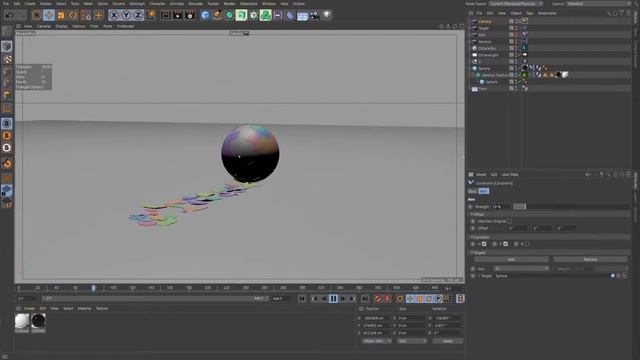640x360 pixels.
Task: Open the floor/environment grid icon
Action: point(302,16)
